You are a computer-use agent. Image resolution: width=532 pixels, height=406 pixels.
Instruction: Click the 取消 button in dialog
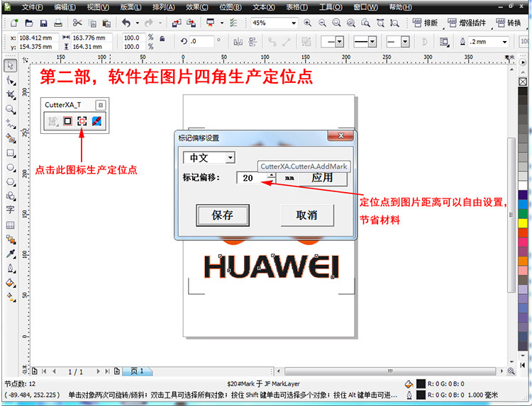(x=307, y=215)
